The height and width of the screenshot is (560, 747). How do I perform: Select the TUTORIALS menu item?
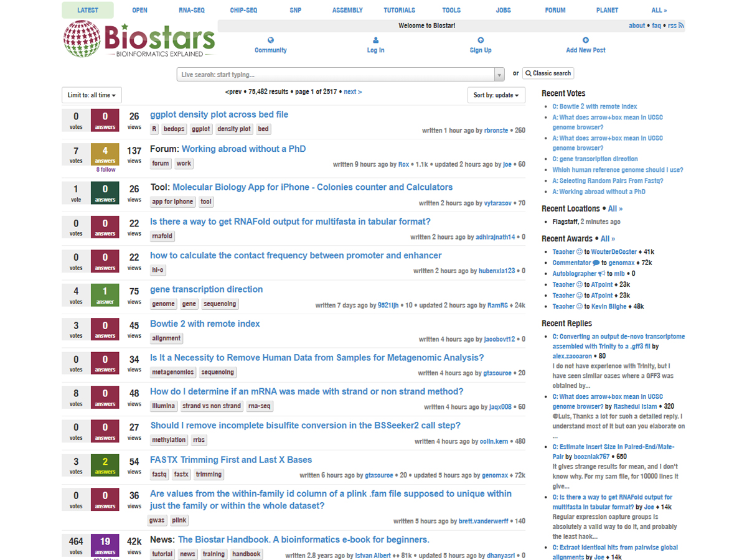point(399,10)
